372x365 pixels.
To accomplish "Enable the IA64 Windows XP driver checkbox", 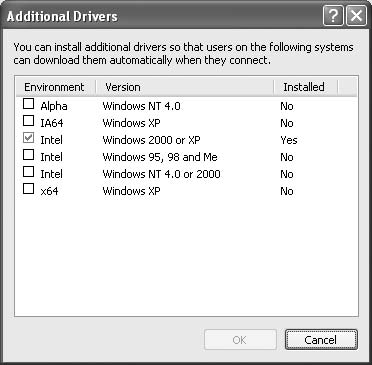I will point(28,121).
